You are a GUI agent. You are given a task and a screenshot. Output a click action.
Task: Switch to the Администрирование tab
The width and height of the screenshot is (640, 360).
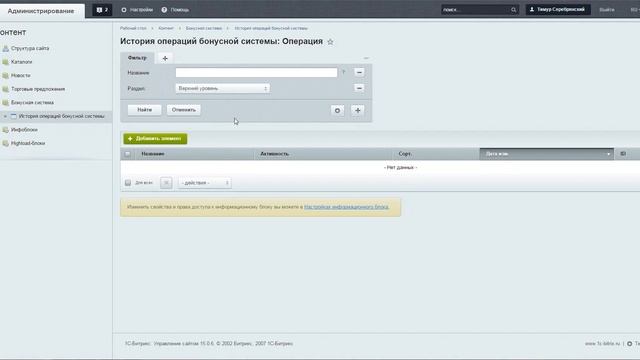point(41,11)
